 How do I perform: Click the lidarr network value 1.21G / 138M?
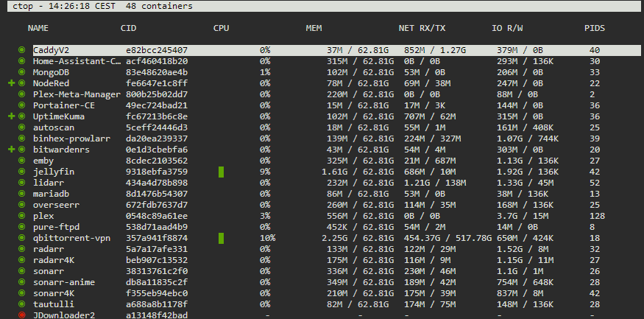coord(435,183)
